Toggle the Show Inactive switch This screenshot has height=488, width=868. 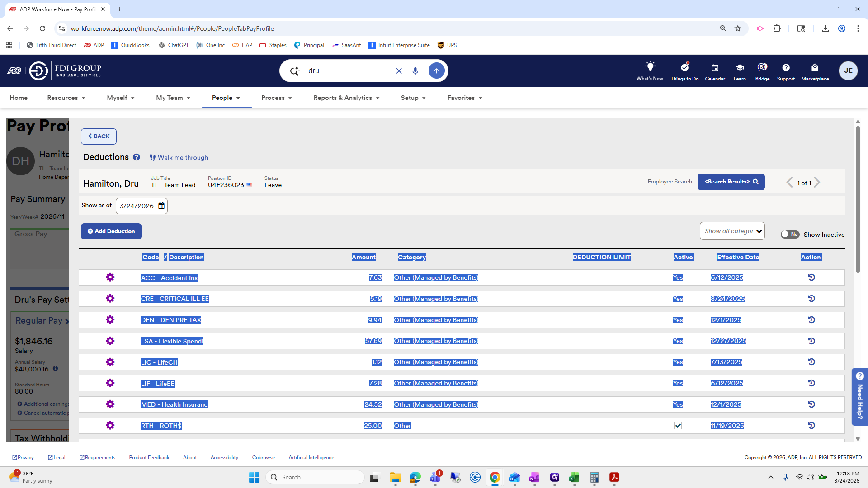coord(790,235)
